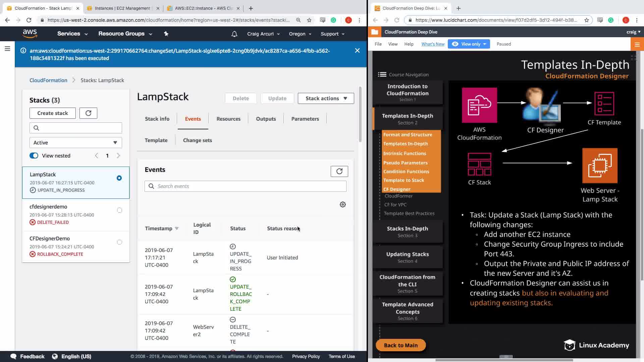The width and height of the screenshot is (644, 362).
Task: Dismiss the change set executed banner
Action: [x=357, y=51]
